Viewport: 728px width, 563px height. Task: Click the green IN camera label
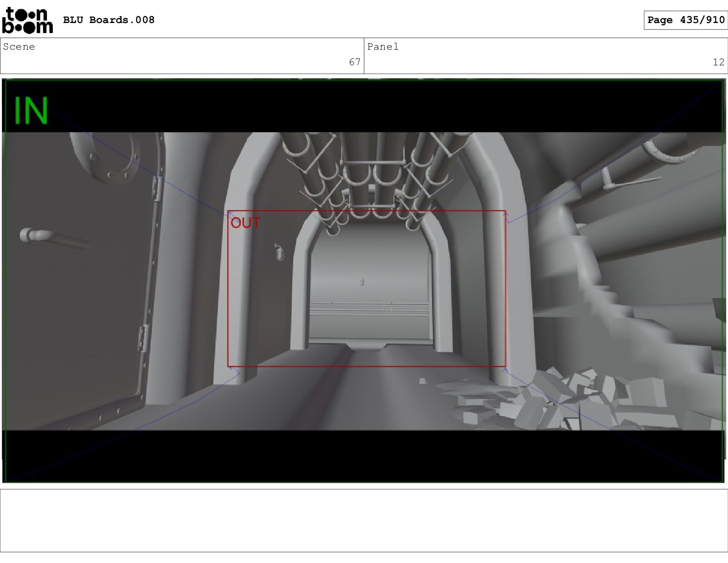click(31, 110)
